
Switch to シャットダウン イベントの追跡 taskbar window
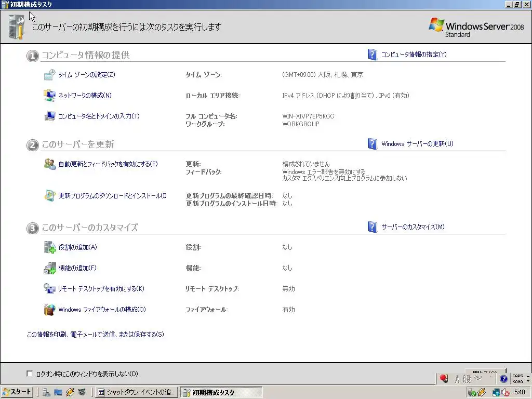136,393
